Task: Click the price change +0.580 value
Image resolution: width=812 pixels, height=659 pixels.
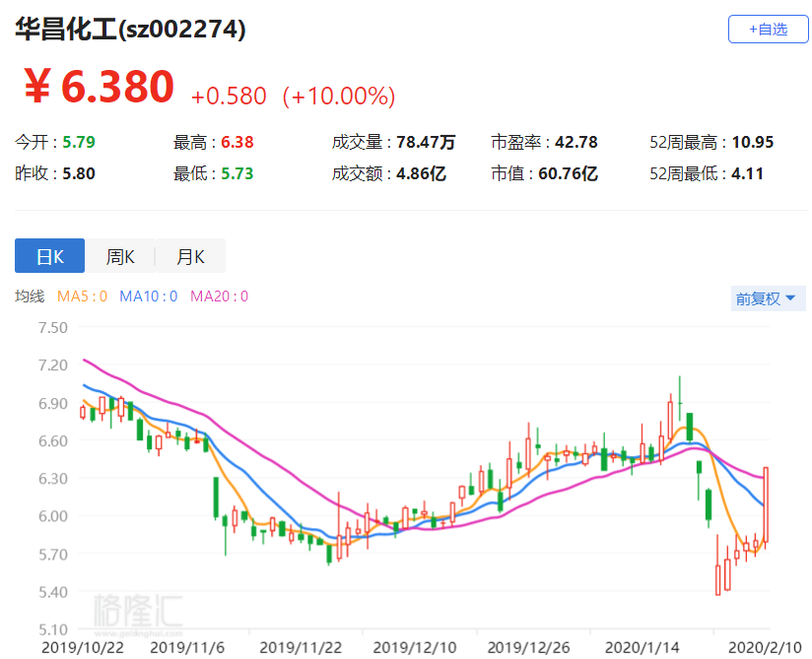Action: (229, 97)
